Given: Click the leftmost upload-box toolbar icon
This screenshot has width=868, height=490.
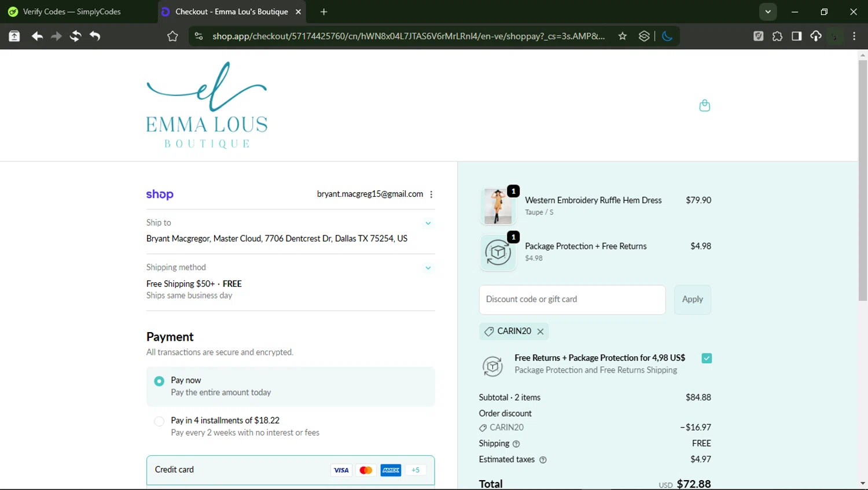Looking at the screenshot, I should click(x=14, y=36).
